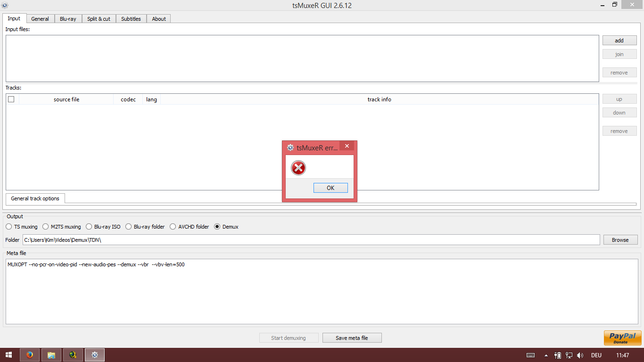Click the PayPal Donate button
The image size is (644, 362).
click(623, 338)
